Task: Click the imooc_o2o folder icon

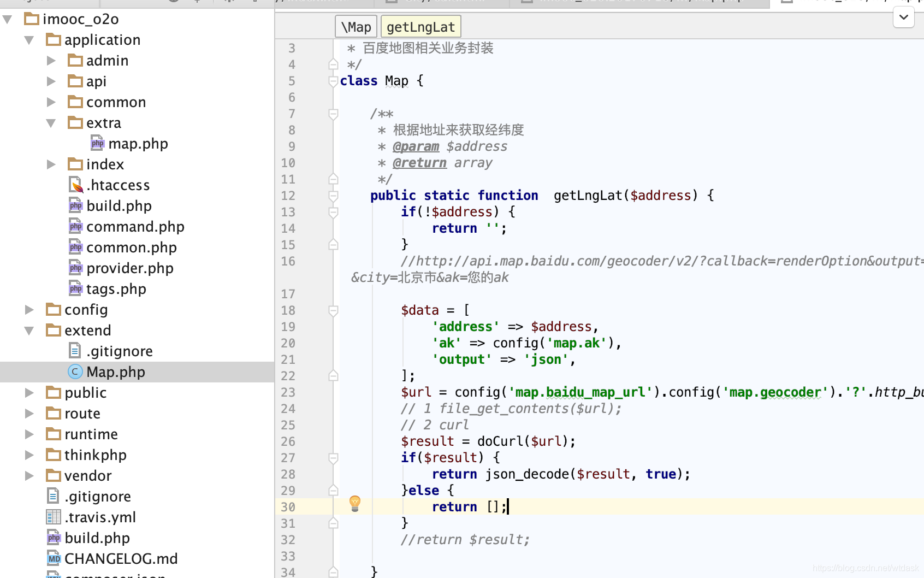Action: click(x=32, y=19)
